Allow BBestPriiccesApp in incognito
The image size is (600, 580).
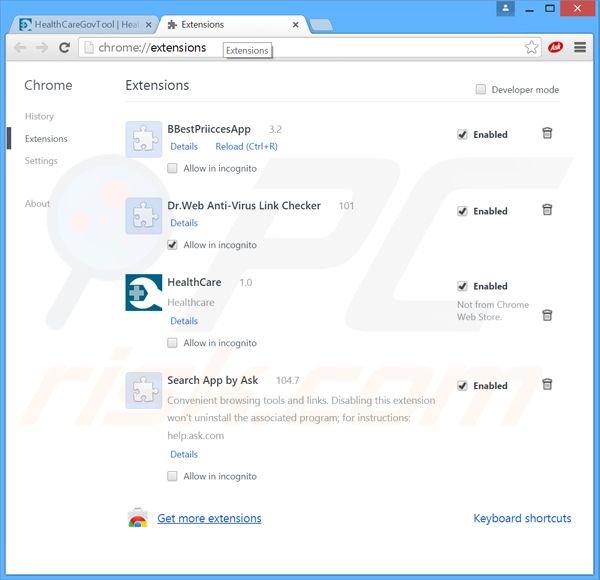point(172,168)
